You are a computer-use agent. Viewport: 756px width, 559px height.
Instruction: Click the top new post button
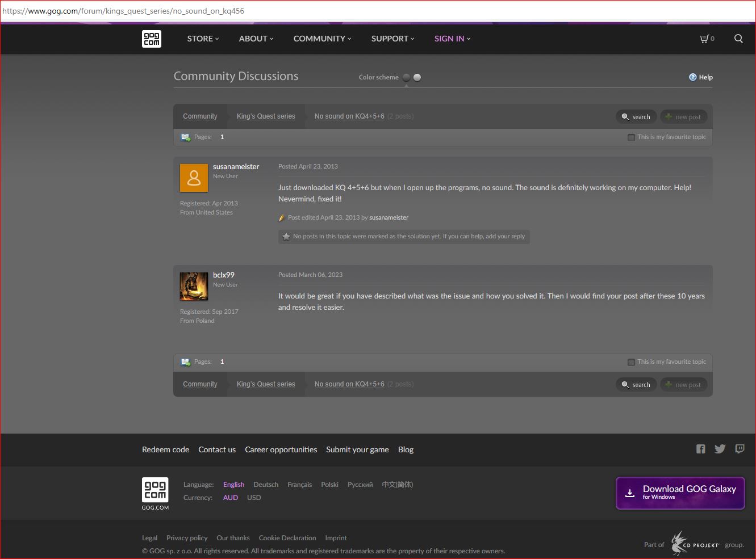point(684,117)
